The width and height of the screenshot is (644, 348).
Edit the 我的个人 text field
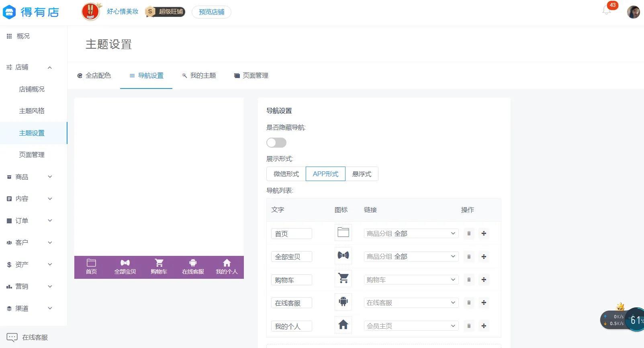point(292,326)
